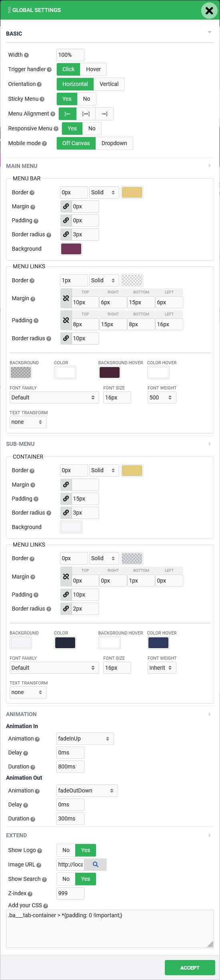Screen dimensions: 220x980
Task: Click search icon beside Image URL
Action: point(96,864)
